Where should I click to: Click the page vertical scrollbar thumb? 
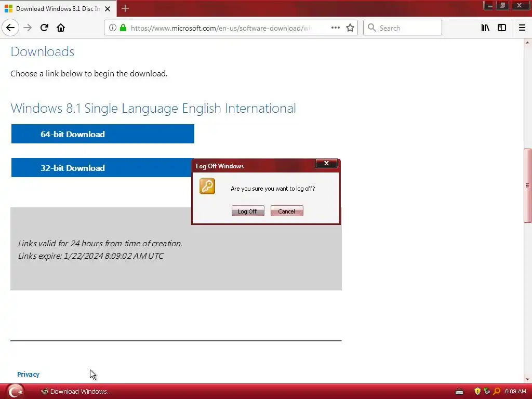click(527, 185)
